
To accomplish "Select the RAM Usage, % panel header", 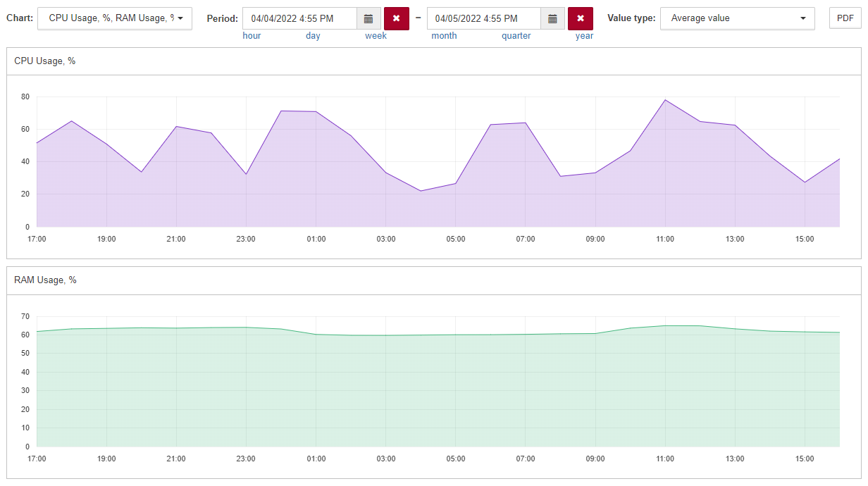I will click(x=434, y=280).
